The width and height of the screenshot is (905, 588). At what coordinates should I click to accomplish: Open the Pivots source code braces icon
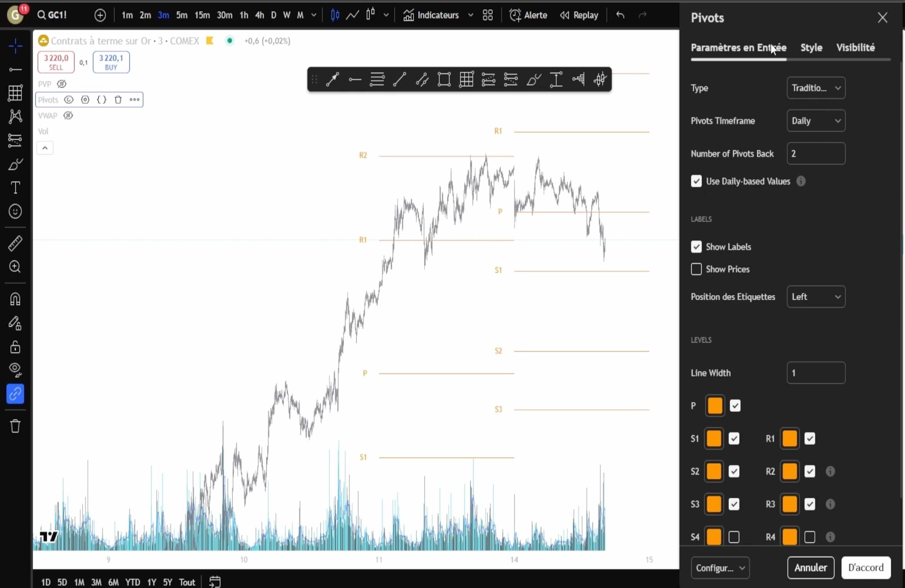[101, 99]
